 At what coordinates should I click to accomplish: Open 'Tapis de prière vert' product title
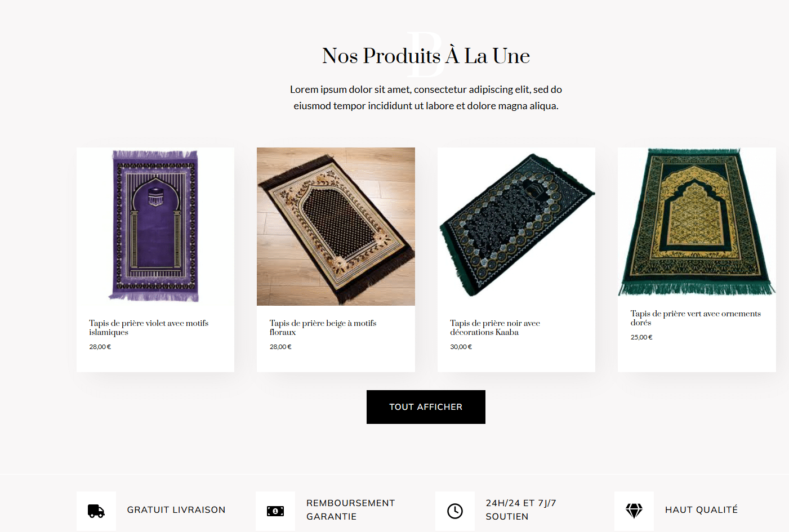tap(696, 318)
